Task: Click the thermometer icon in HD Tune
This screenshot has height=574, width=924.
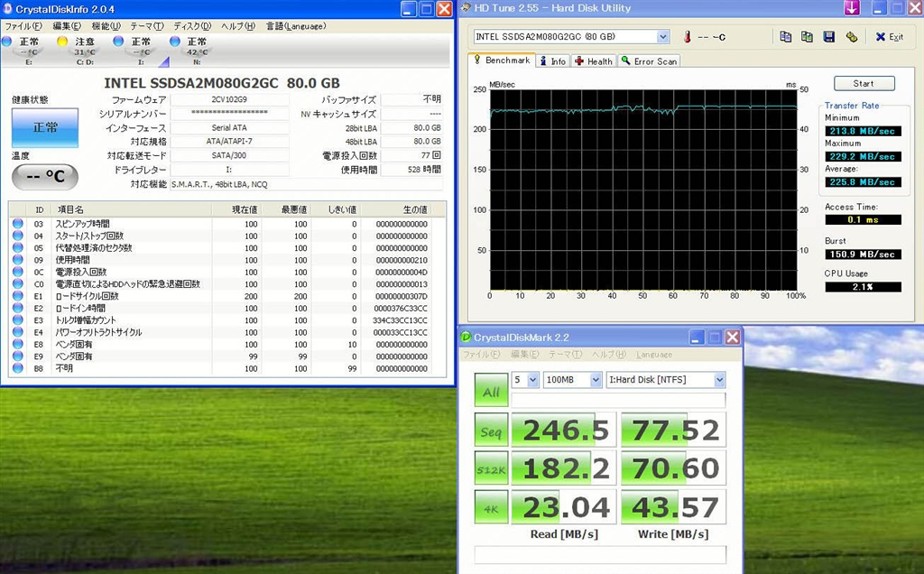Action: [x=687, y=36]
